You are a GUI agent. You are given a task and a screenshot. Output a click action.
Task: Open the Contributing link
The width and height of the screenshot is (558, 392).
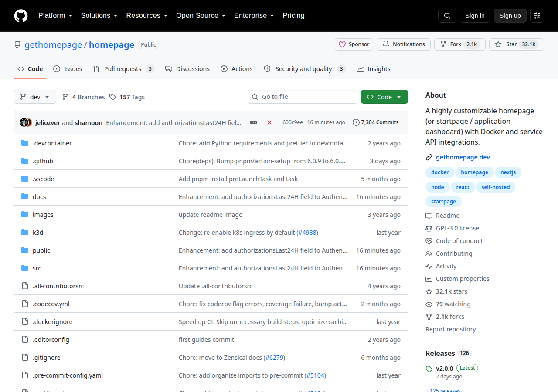click(x=454, y=253)
